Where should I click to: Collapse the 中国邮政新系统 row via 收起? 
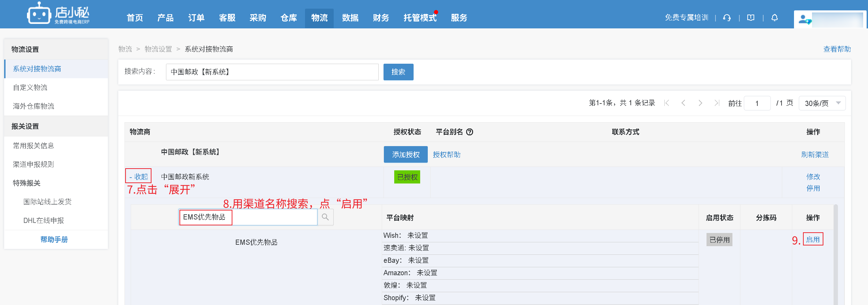139,177
